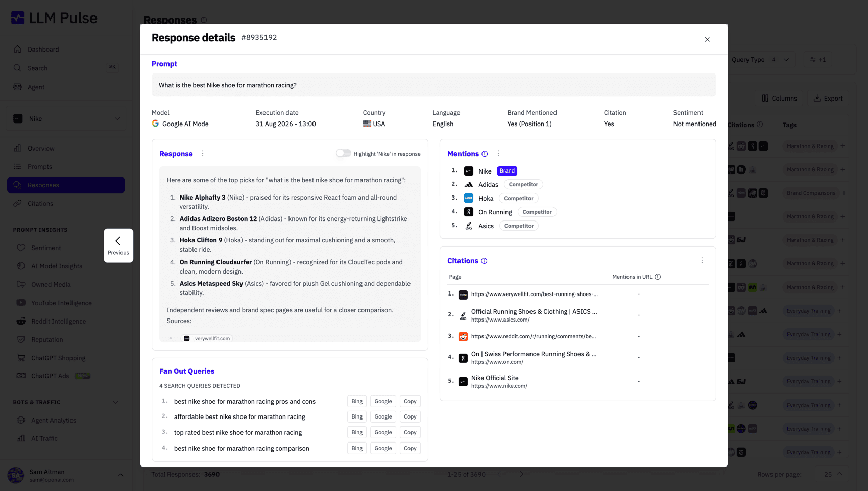This screenshot has width=868, height=491.
Task: Click the Reputation shield icon
Action: 21,339
